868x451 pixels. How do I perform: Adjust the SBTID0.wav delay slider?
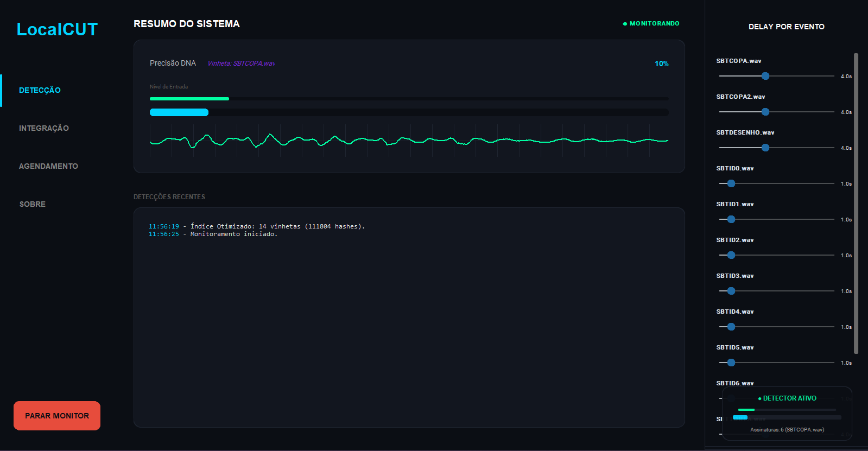(776, 183)
